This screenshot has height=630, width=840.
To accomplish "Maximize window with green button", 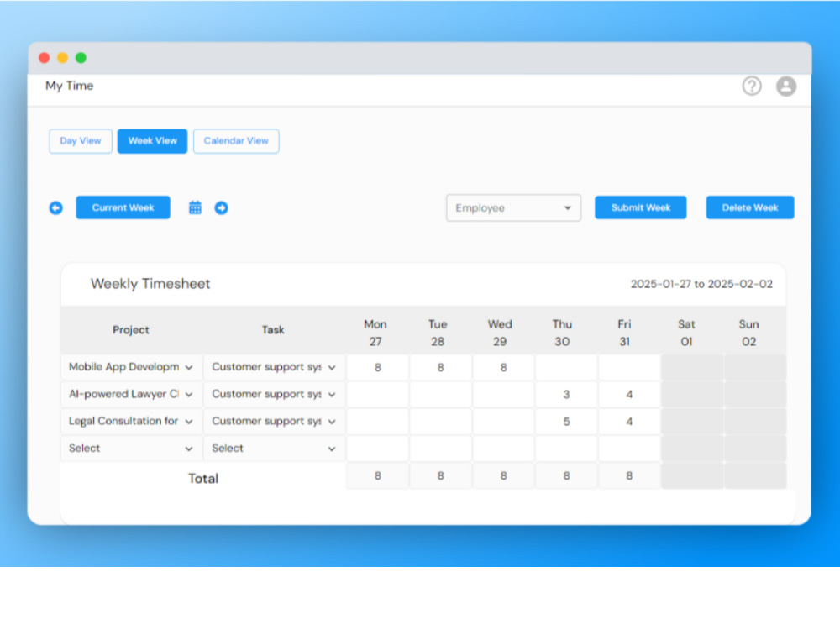I will (x=81, y=58).
